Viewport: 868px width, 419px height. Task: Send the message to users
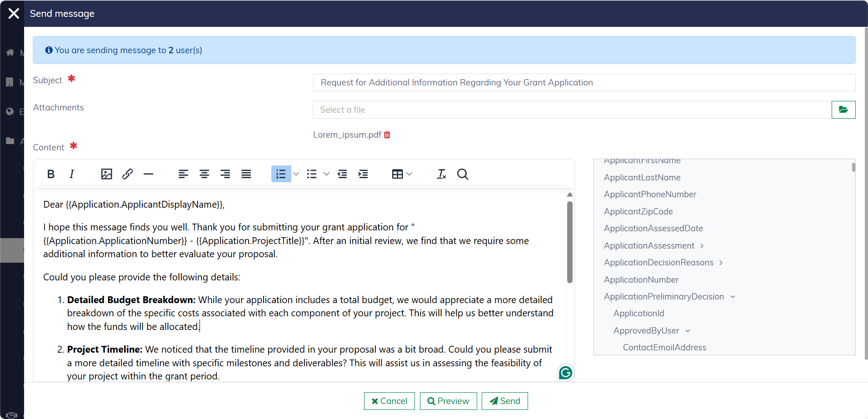coord(504,401)
